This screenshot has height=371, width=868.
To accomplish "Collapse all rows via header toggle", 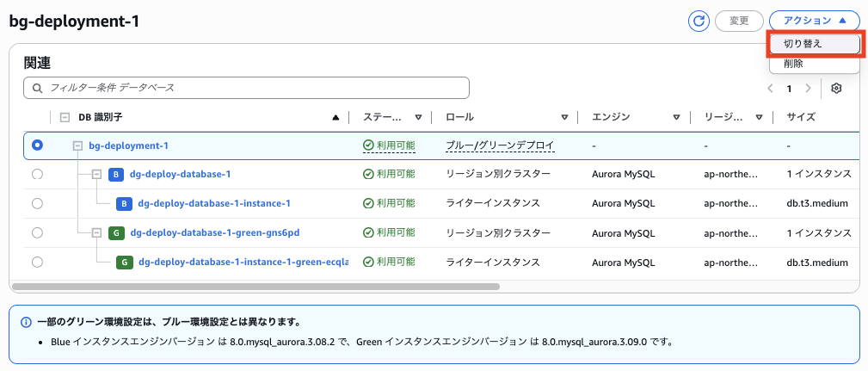I will pyautogui.click(x=65, y=117).
